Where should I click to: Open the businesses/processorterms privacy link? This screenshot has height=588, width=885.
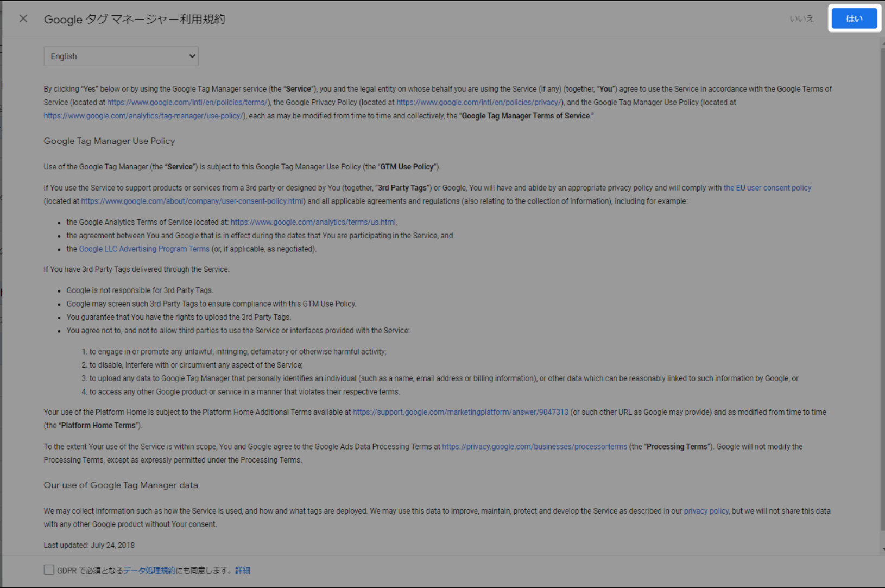point(534,446)
